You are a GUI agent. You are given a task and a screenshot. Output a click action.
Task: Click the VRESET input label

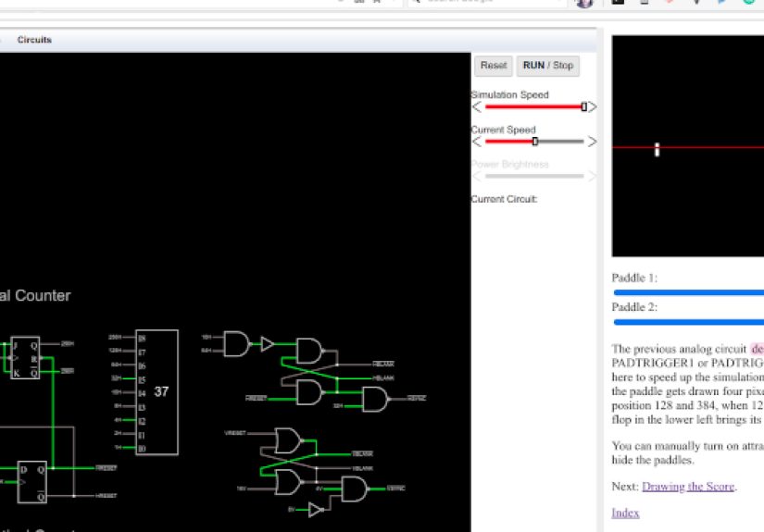(235, 433)
